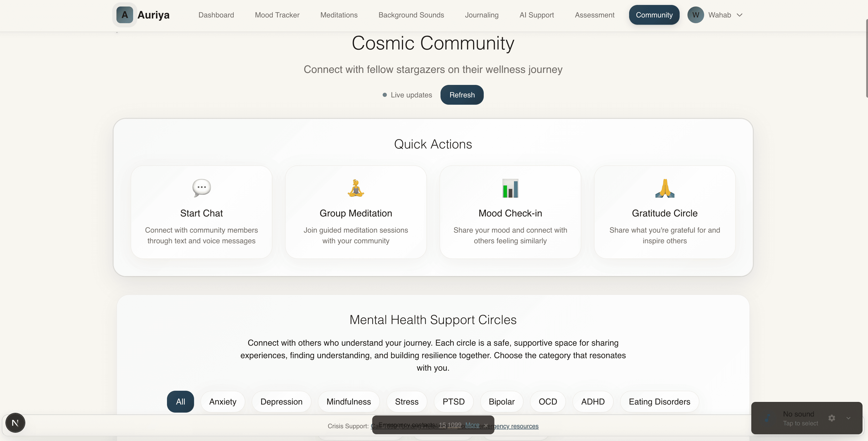Viewport: 868px width, 441px height.
Task: Filter support circles by Depression
Action: click(281, 401)
